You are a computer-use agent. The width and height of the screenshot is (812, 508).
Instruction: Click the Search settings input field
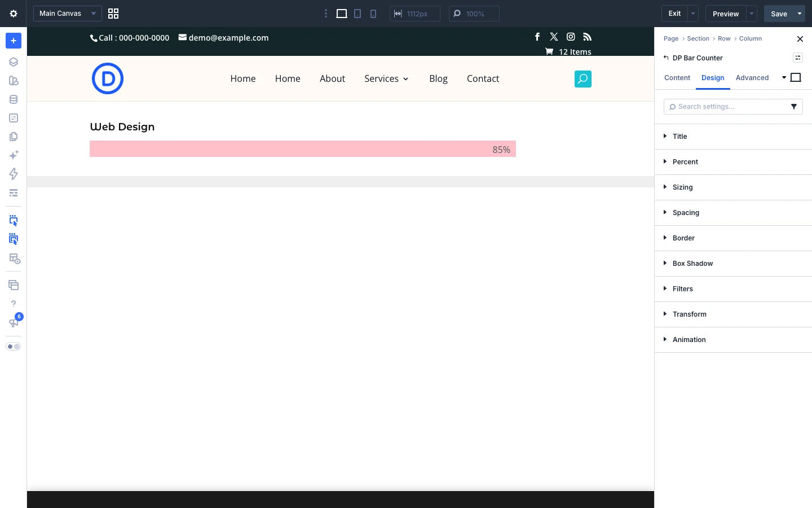(733, 107)
